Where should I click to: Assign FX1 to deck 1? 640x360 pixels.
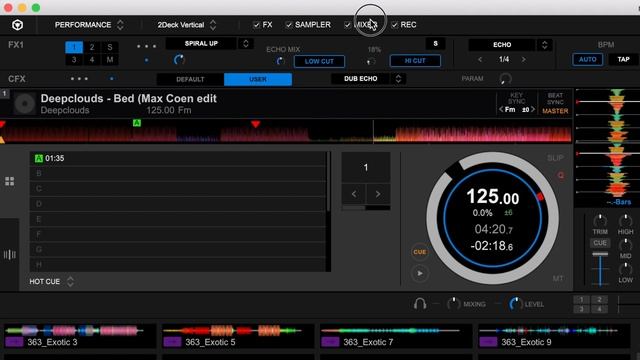click(x=74, y=47)
